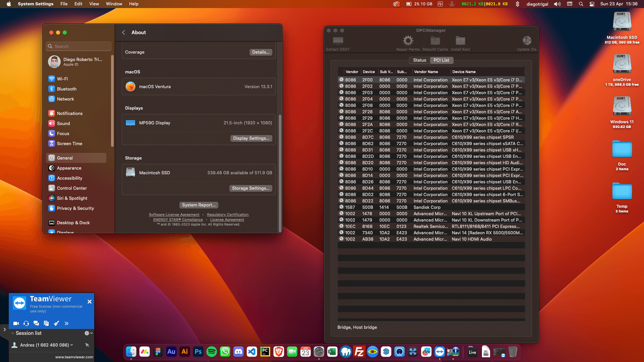Click the TeamViewer headset audio icon
This screenshot has height=362, width=644.
point(26,323)
